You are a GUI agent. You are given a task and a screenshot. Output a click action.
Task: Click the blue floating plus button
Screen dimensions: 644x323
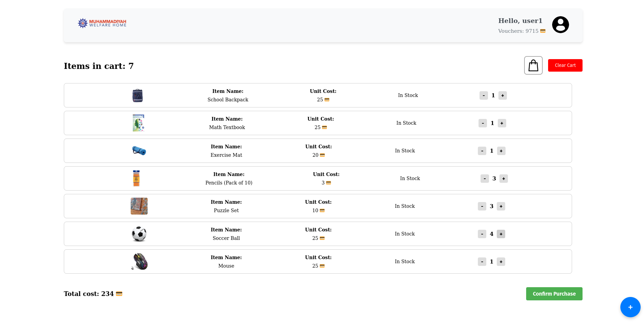[630, 307]
